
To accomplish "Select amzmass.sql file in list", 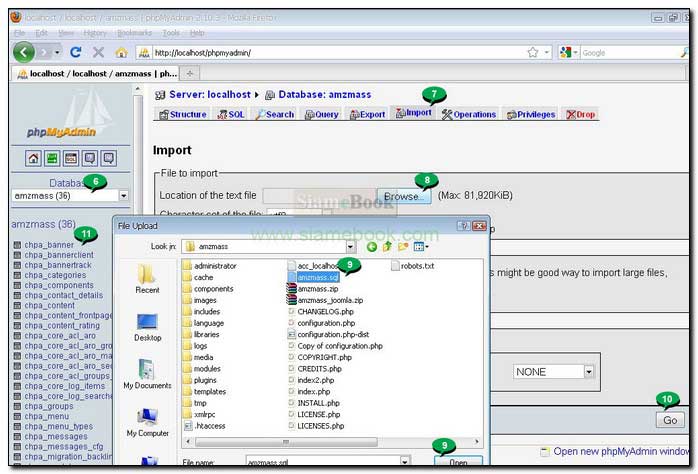I will coord(313,277).
